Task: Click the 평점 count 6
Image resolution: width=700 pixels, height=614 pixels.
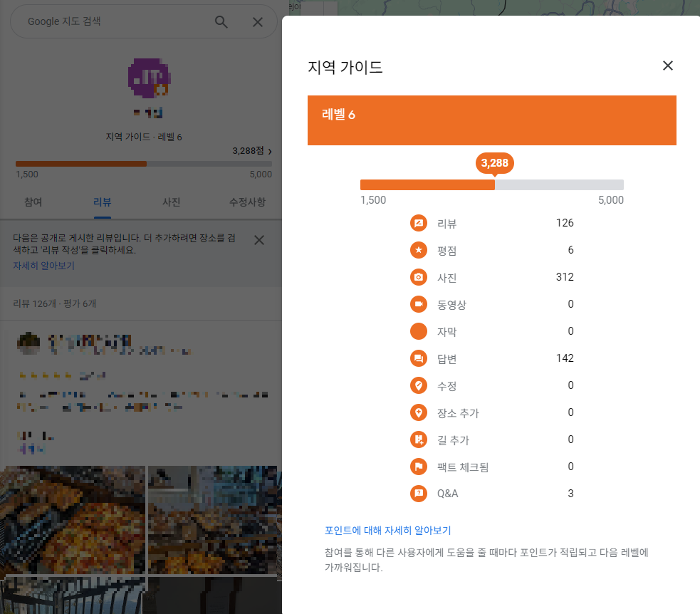Action: pyautogui.click(x=570, y=250)
